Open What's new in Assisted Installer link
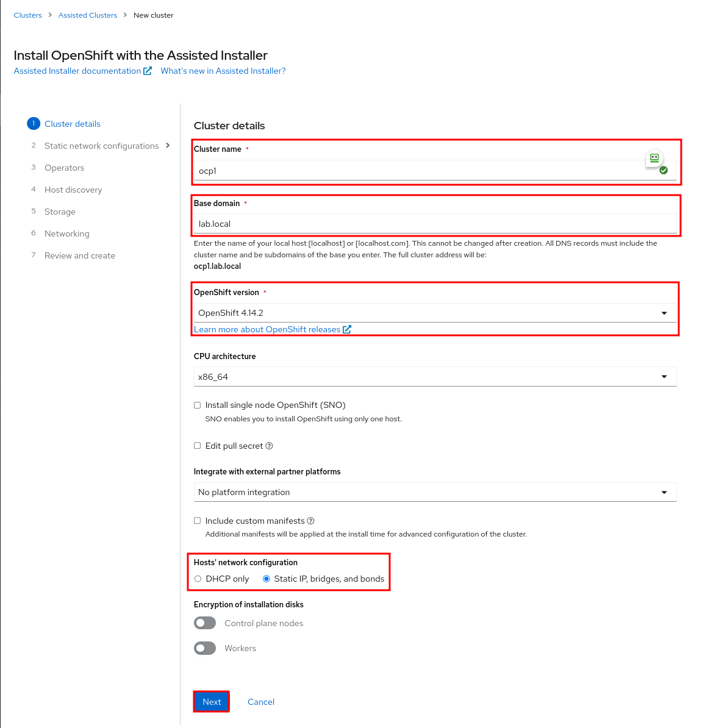Screen dimensions: 719x728 223,71
